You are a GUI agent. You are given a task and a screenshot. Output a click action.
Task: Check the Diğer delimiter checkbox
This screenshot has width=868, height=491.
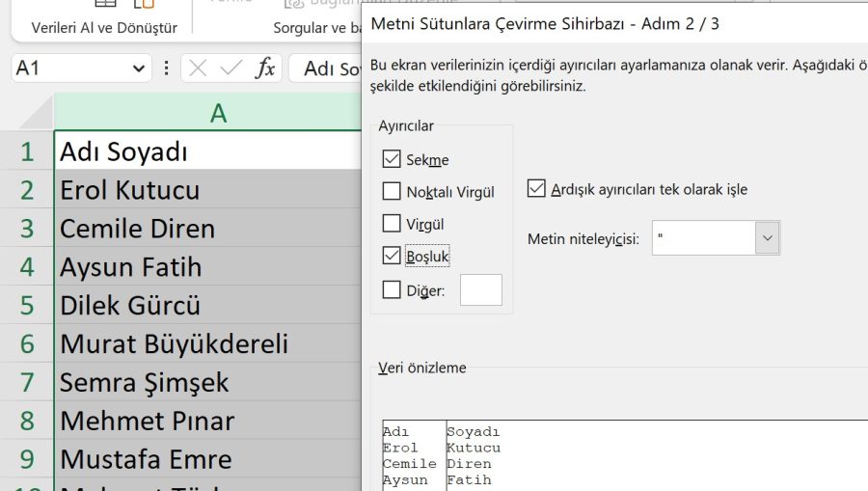(x=392, y=289)
